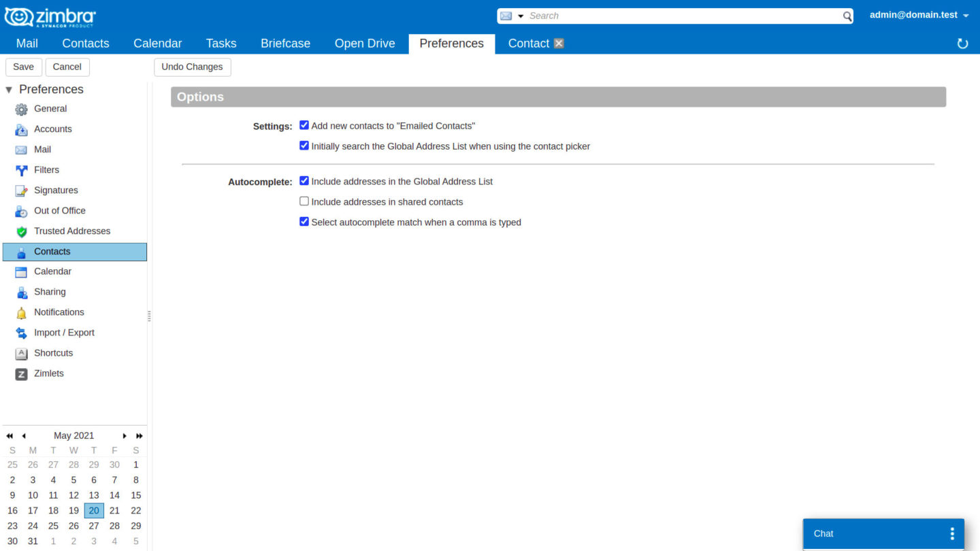Click the Undo Changes button
The width and height of the screenshot is (980, 551).
192,67
